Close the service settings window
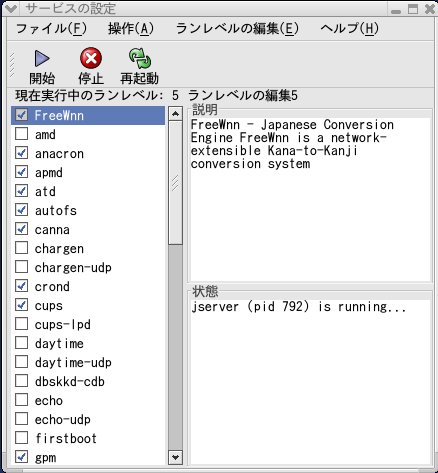 pos(430,9)
